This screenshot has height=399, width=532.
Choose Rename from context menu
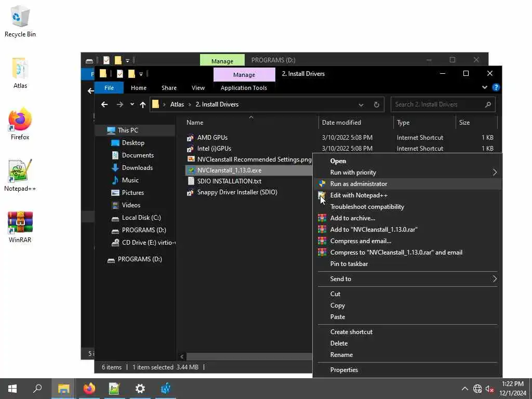[x=407, y=354]
